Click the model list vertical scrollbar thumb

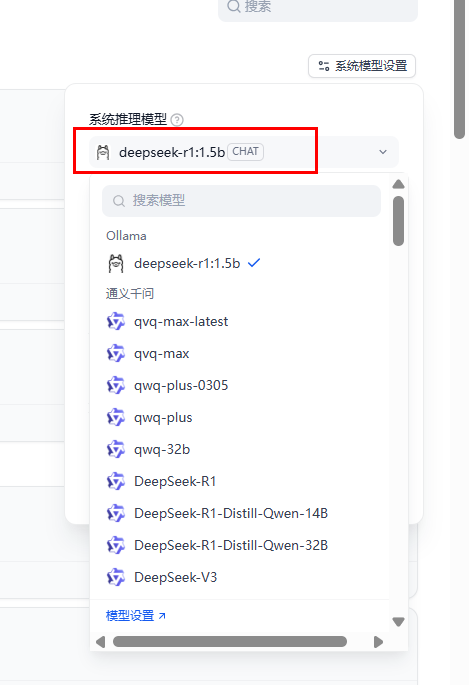(398, 221)
